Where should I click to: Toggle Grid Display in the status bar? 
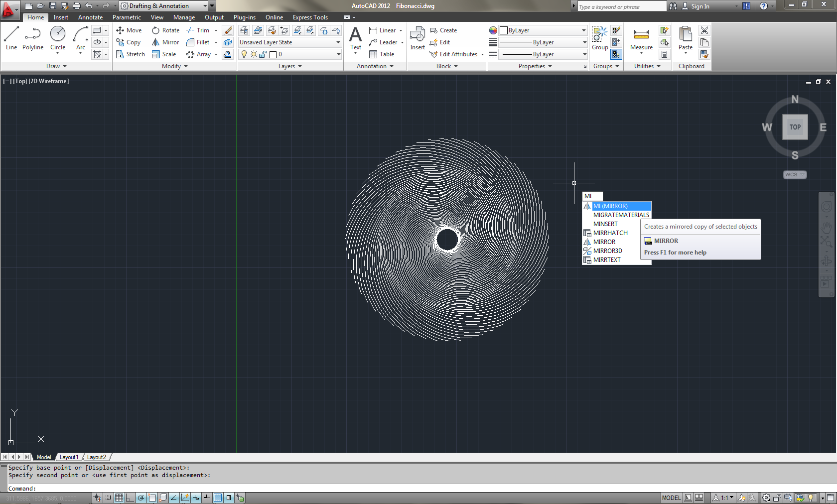119,498
